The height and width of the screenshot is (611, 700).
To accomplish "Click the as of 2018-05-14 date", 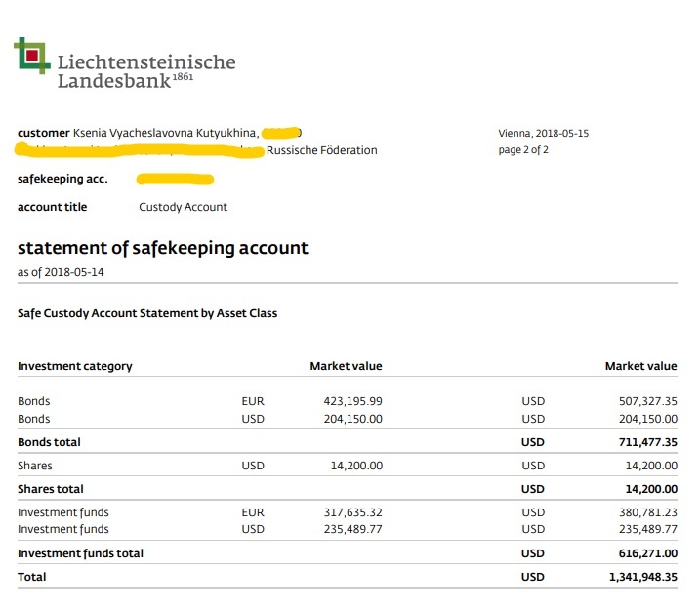I will click(x=61, y=272).
